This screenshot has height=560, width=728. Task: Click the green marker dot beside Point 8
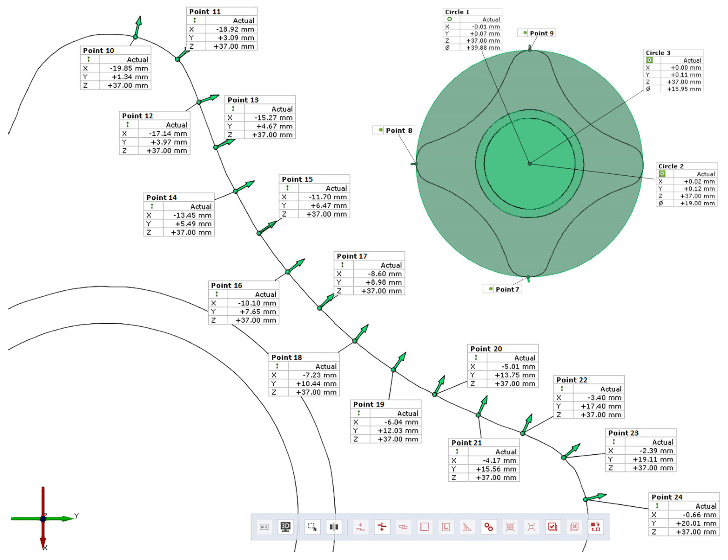[x=381, y=130]
